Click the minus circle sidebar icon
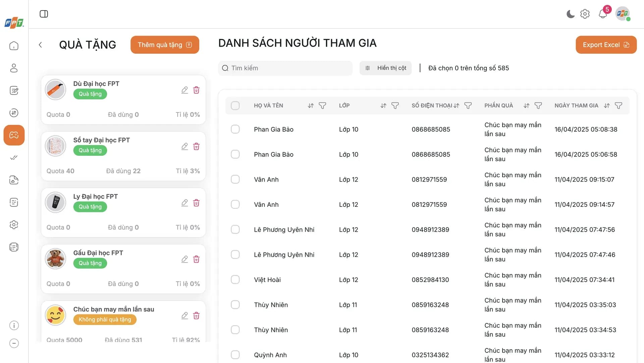This screenshot has width=644, height=363. tap(14, 343)
